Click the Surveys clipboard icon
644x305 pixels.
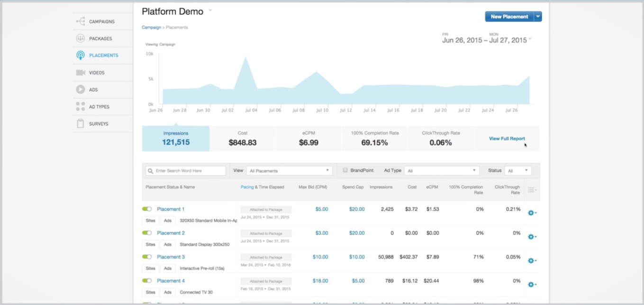[81, 124]
